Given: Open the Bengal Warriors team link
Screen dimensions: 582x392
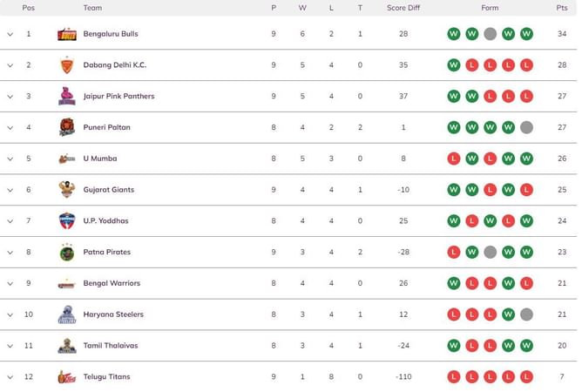Looking at the screenshot, I should [x=111, y=283].
